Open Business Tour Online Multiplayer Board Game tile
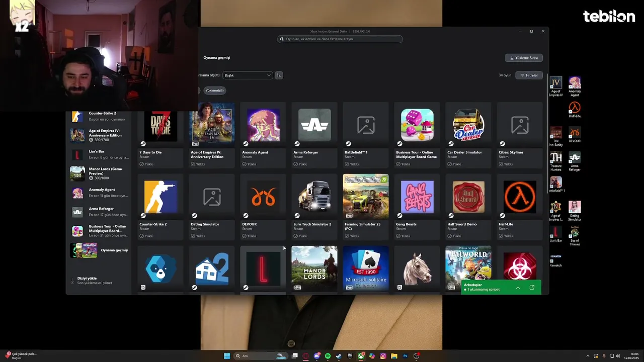Image resolution: width=644 pixels, height=362 pixels. pos(417,135)
